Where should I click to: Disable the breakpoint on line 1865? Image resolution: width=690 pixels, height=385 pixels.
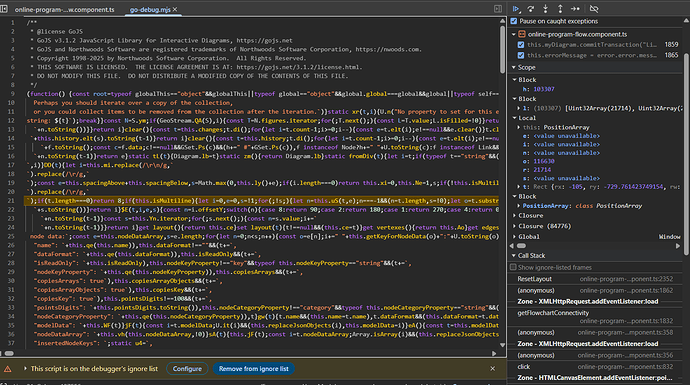pos(521,55)
